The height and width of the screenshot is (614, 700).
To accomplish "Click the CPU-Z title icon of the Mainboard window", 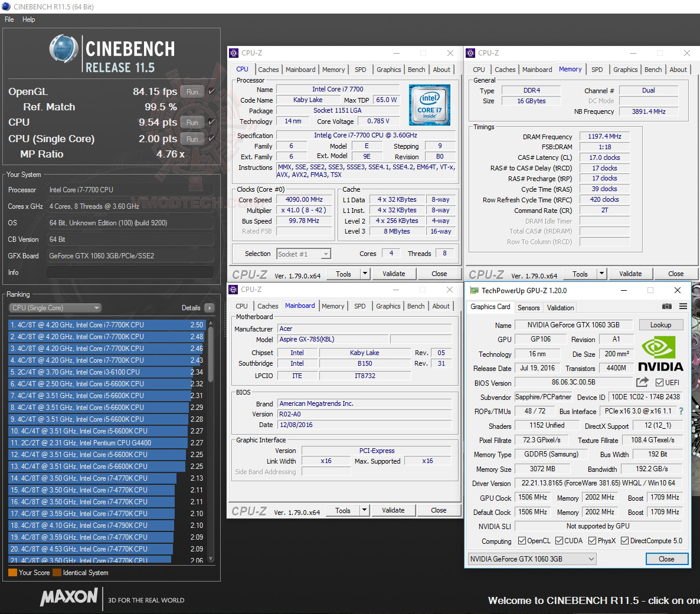I will (234, 290).
